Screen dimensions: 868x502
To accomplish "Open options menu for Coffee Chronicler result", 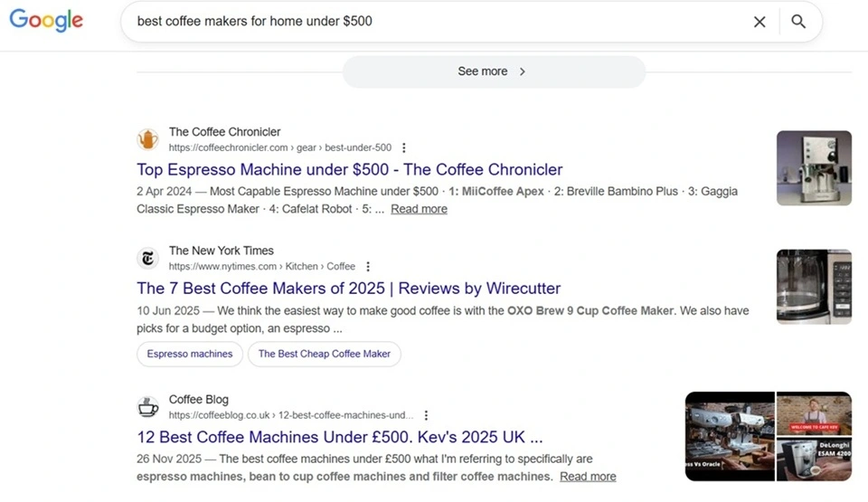I will click(x=404, y=148).
